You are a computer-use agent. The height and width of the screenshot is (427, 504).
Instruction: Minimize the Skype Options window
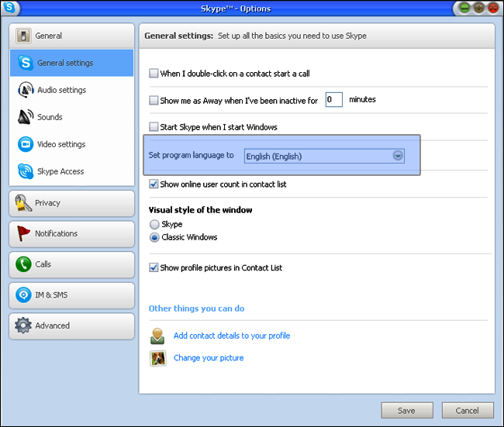464,8
